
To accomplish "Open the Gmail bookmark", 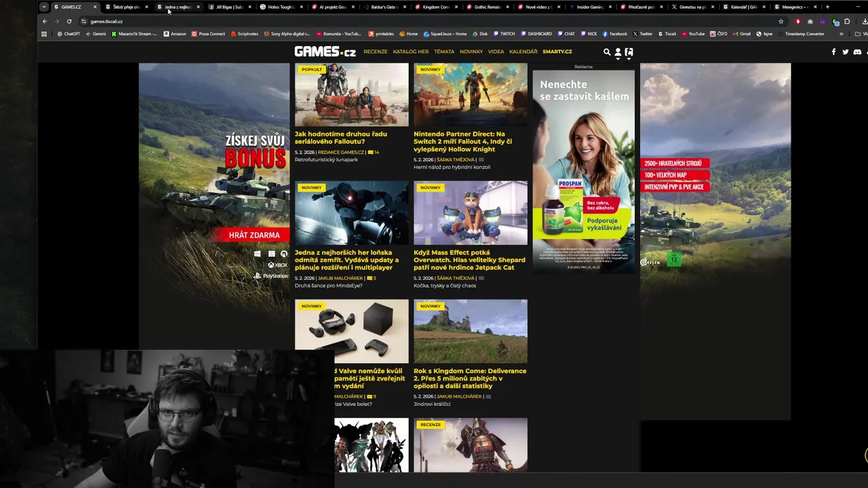I will coord(742,33).
